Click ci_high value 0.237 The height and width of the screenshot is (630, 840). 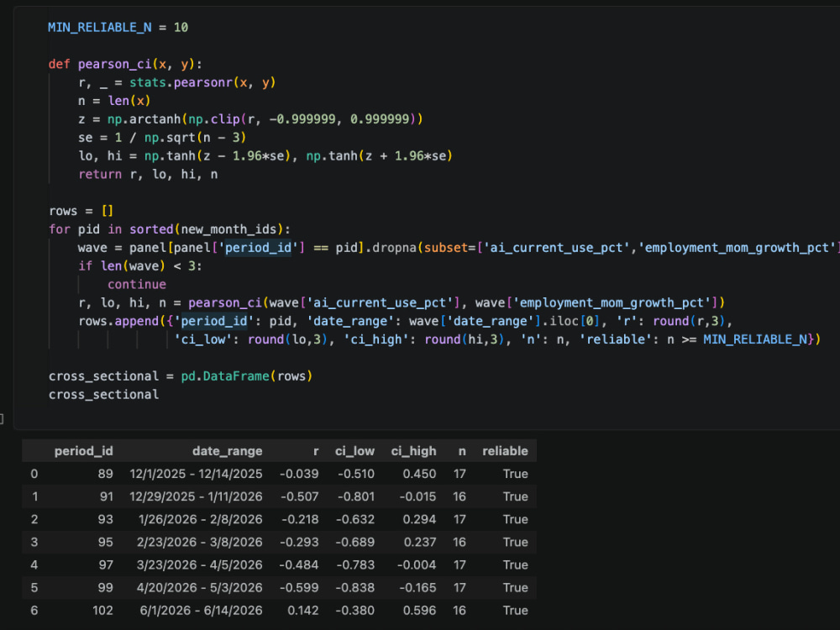pos(420,542)
